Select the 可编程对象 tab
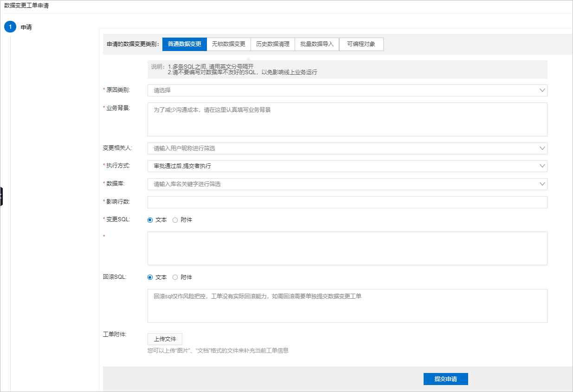Image resolution: width=573 pixels, height=392 pixels. pyautogui.click(x=361, y=45)
